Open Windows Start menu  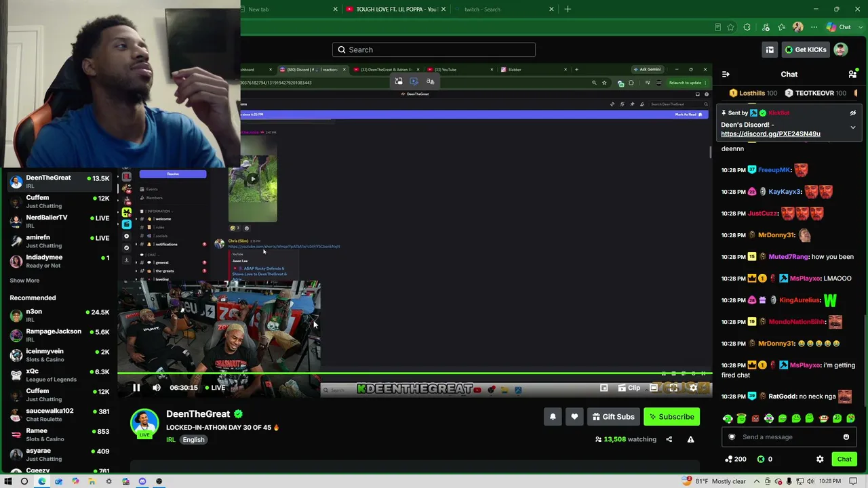tap(8, 481)
